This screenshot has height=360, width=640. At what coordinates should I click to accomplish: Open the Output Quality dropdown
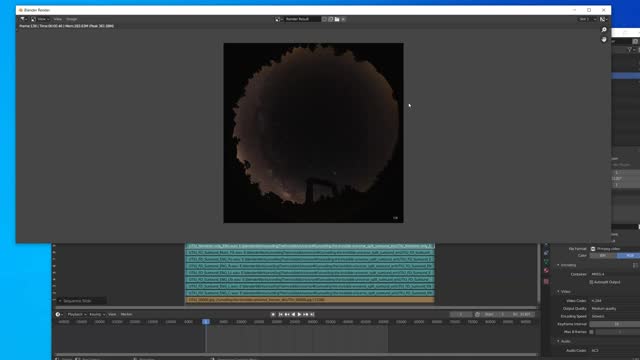614,309
